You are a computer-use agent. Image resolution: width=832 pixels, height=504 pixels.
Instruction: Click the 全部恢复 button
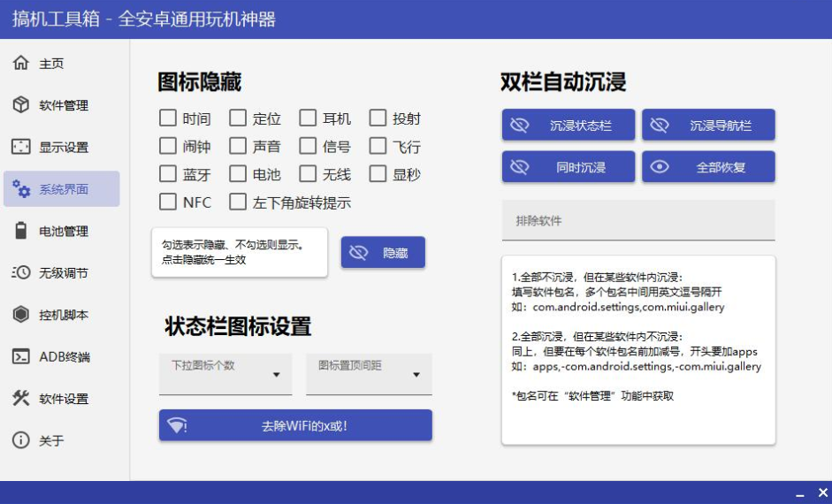(x=708, y=167)
